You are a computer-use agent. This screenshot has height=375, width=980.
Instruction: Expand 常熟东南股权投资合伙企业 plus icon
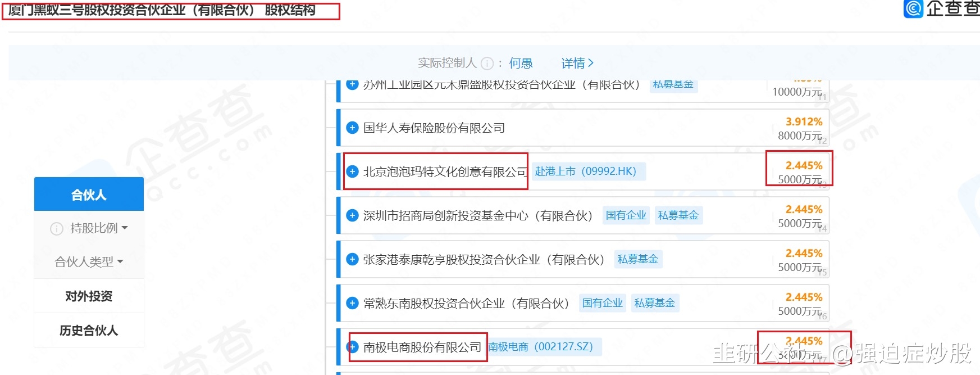point(352,303)
